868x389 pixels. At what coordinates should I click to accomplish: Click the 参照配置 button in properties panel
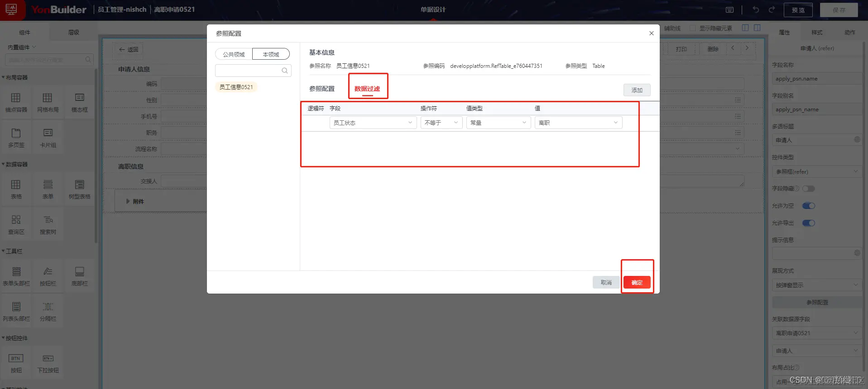click(x=817, y=302)
